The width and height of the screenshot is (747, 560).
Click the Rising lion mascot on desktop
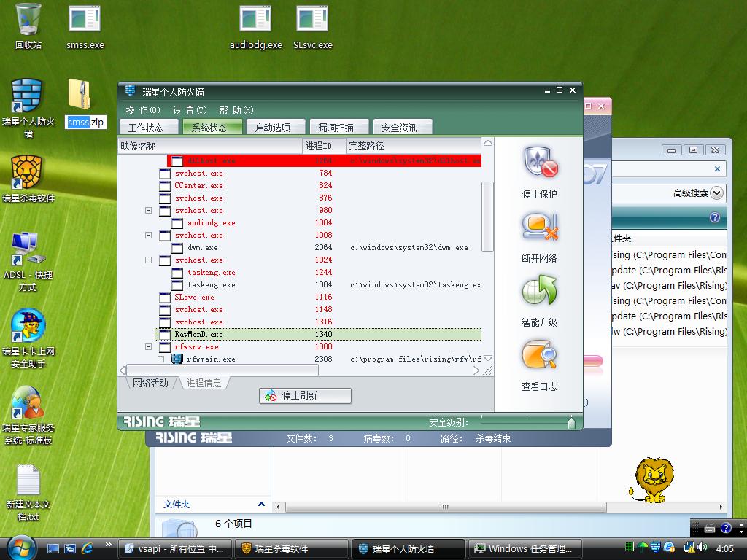pyautogui.click(x=652, y=480)
